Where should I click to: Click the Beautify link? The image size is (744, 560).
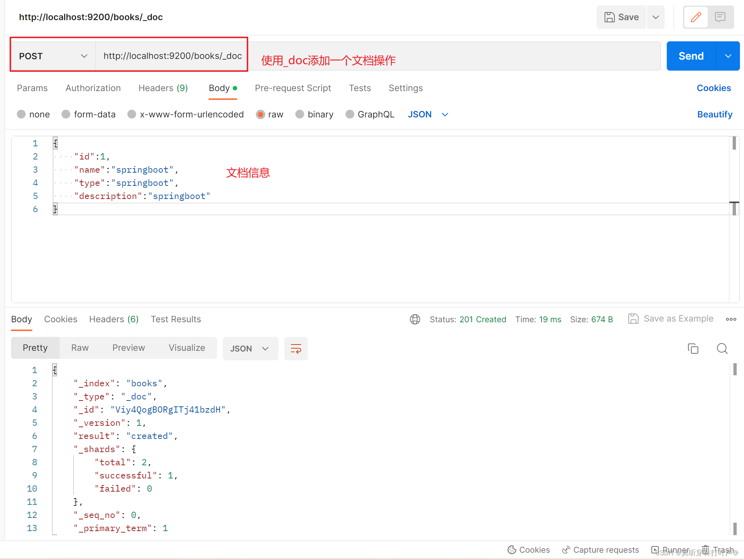point(714,114)
